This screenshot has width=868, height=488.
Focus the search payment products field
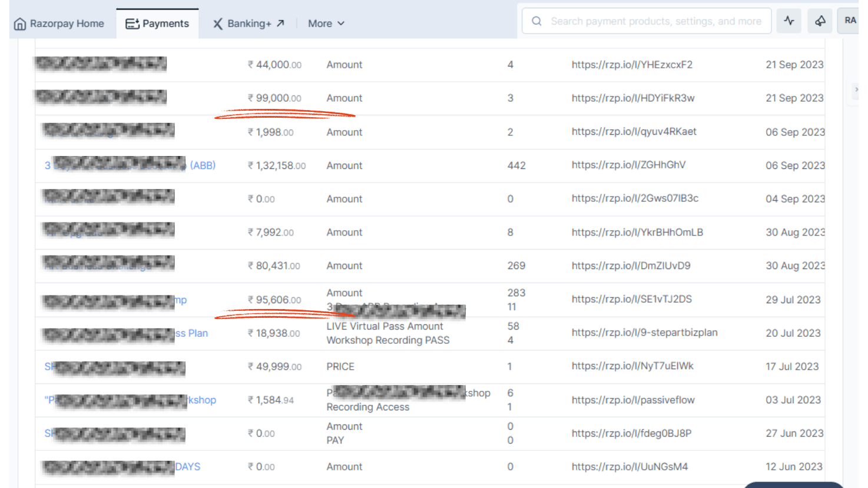pos(655,21)
